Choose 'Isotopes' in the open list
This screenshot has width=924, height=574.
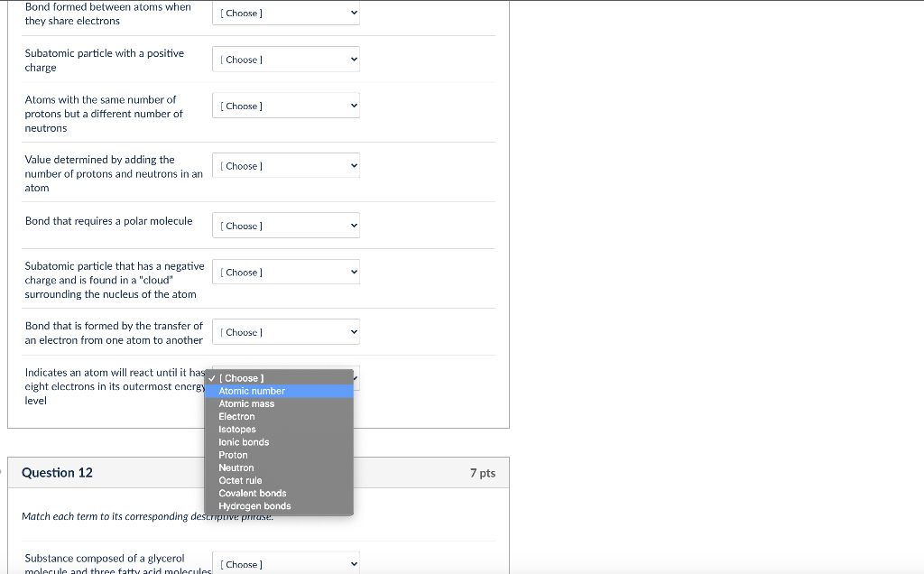point(279,430)
